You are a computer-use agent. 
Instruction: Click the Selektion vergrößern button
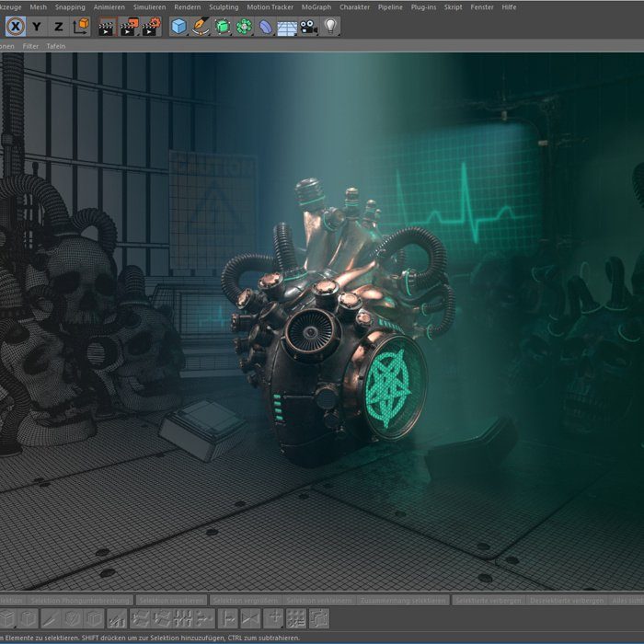245,600
